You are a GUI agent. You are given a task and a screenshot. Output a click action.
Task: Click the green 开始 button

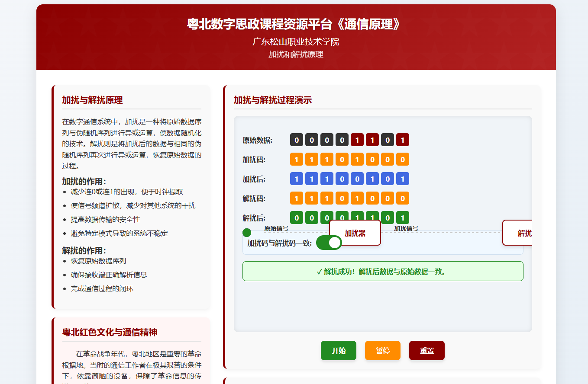pyautogui.click(x=338, y=350)
